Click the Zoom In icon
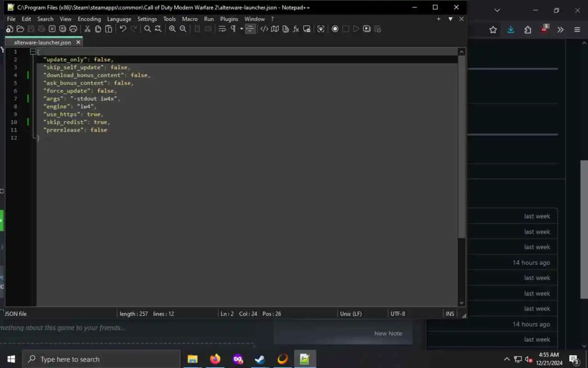This screenshot has height=368, width=588. pyautogui.click(x=172, y=29)
